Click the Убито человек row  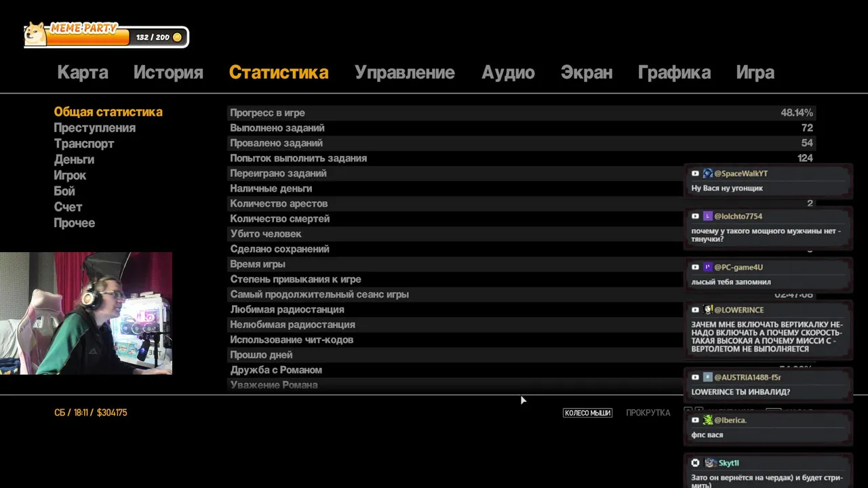[x=521, y=234]
